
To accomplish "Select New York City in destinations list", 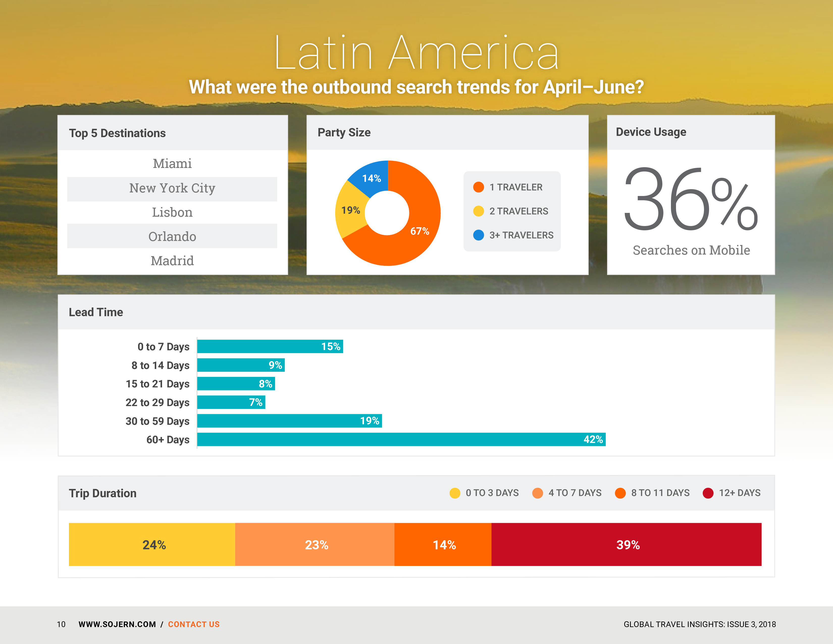I will [172, 188].
